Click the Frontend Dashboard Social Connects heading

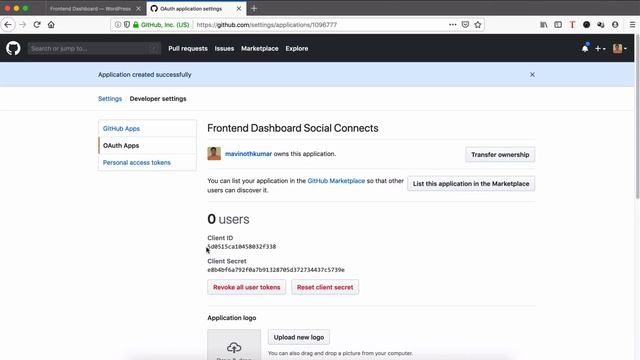pyautogui.click(x=293, y=128)
